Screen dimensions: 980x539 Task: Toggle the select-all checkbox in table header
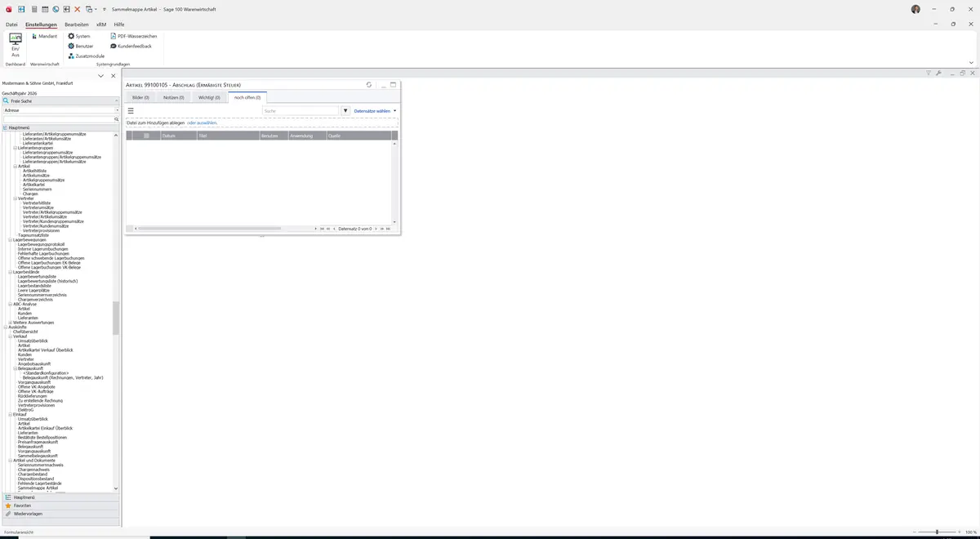[x=146, y=136]
